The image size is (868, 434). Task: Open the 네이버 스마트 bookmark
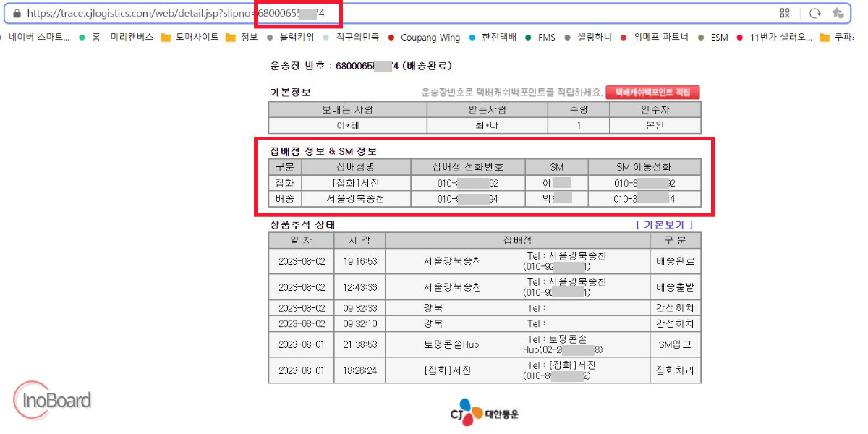tap(35, 37)
